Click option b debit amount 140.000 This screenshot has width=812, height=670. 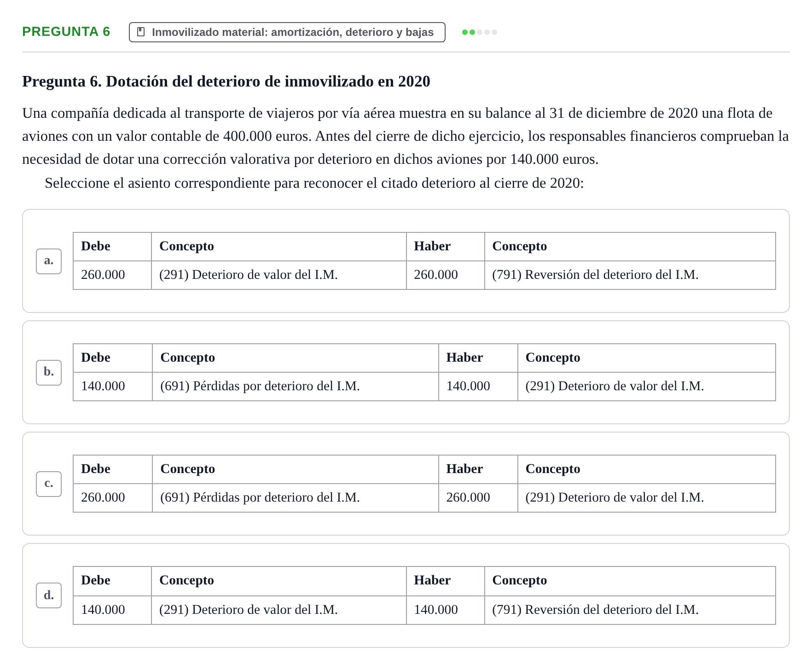tap(113, 387)
